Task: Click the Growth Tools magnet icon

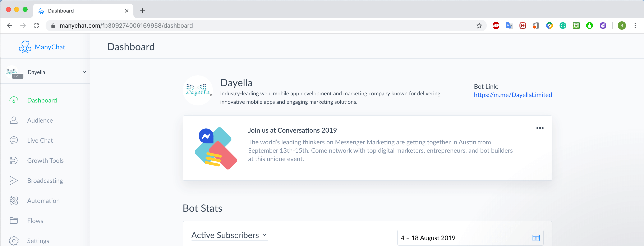Action: [14, 160]
